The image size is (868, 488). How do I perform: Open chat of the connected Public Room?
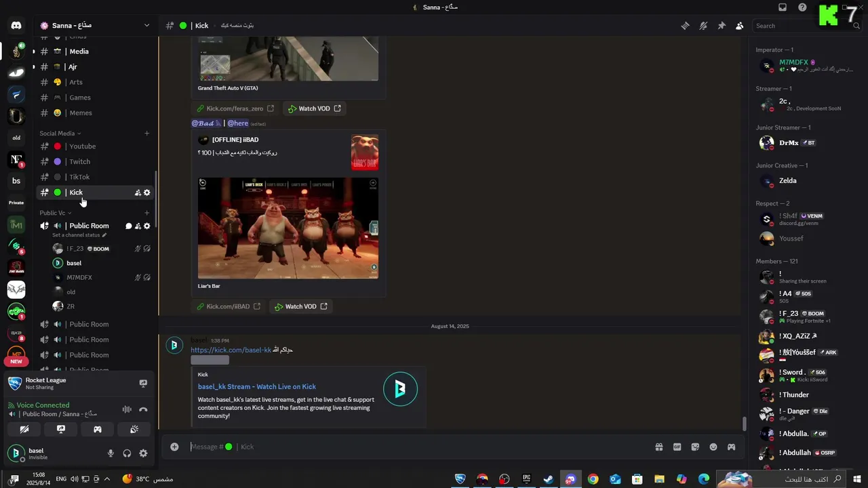click(128, 226)
